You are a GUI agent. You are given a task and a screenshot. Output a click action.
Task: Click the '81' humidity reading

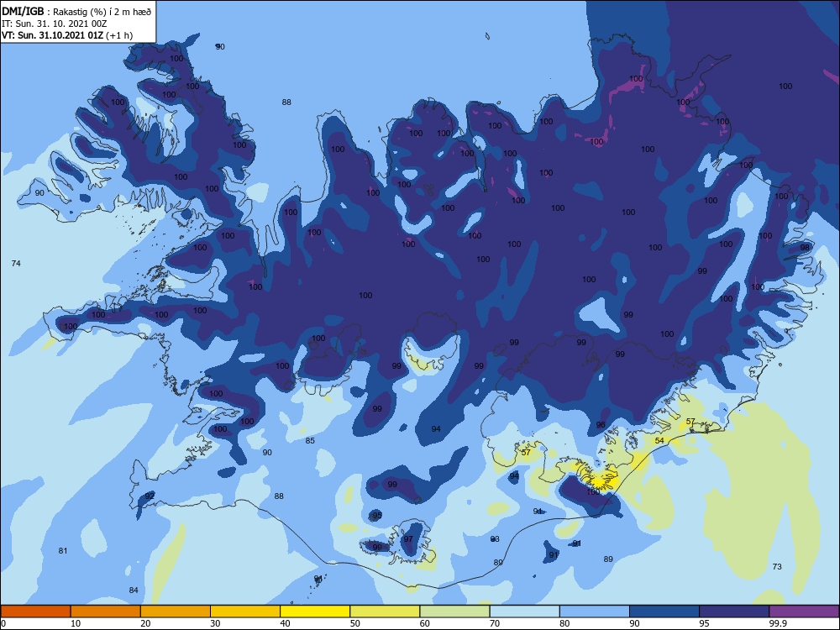point(63,551)
